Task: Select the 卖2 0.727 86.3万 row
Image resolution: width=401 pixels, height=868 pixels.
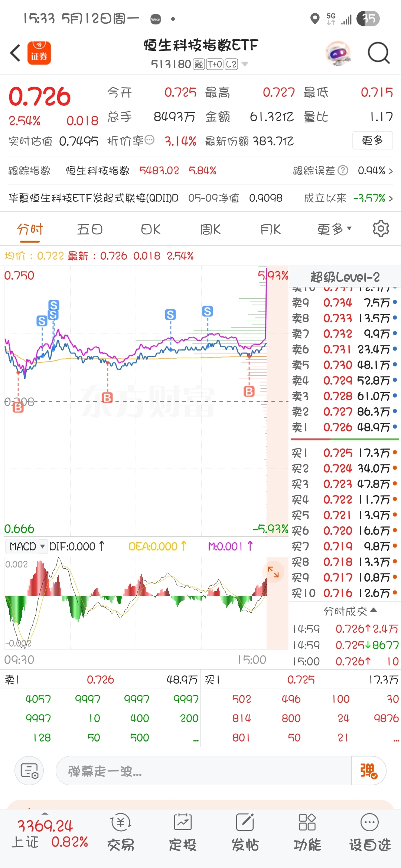Action: pyautogui.click(x=345, y=412)
